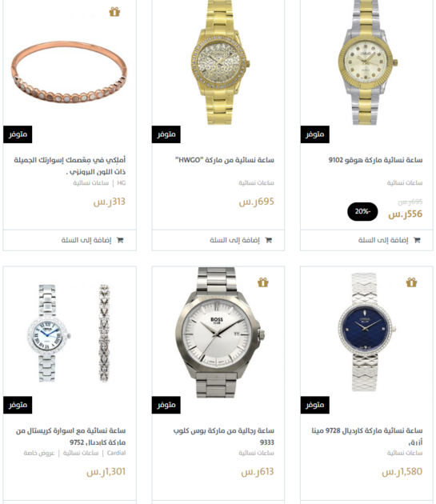This screenshot has width=436, height=504.
Task: Open the Boss Club 9333 product title
Action: 223,436
